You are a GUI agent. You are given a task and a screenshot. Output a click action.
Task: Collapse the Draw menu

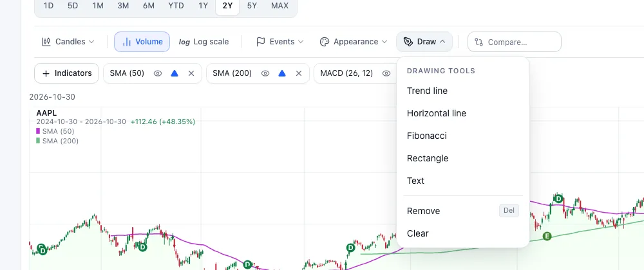pos(424,42)
